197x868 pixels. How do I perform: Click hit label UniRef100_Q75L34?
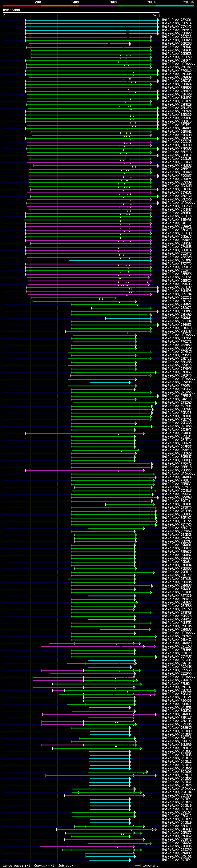tap(177, 436)
